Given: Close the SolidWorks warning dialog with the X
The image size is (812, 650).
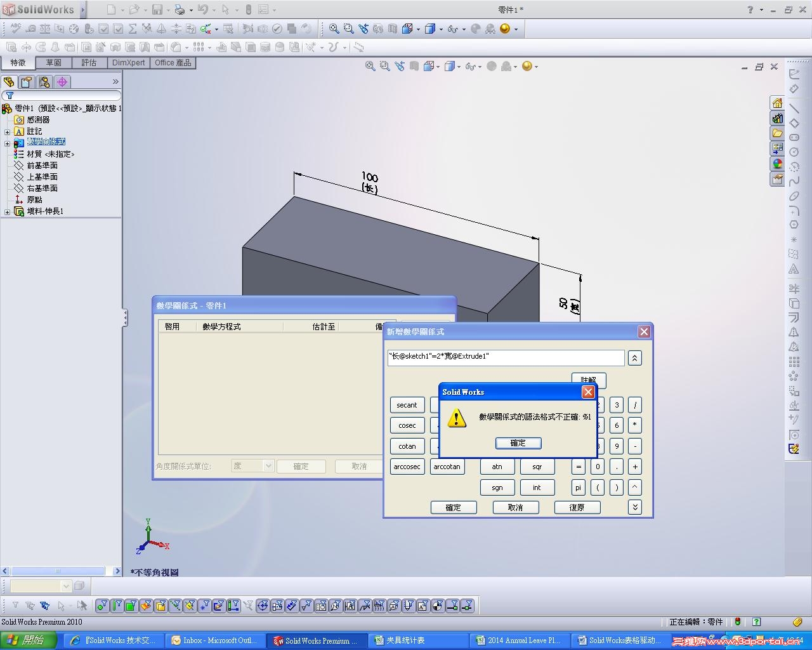Looking at the screenshot, I should pyautogui.click(x=588, y=392).
